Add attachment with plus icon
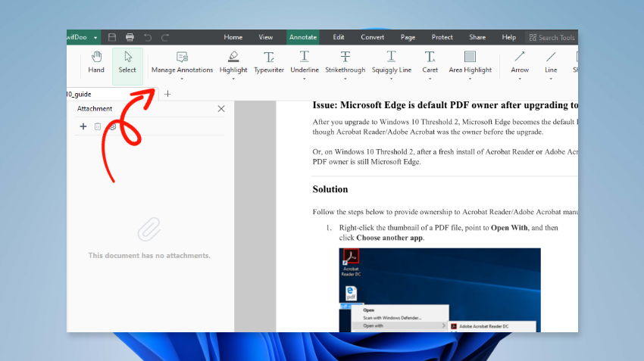Image resolution: width=644 pixels, height=361 pixels. (83, 126)
